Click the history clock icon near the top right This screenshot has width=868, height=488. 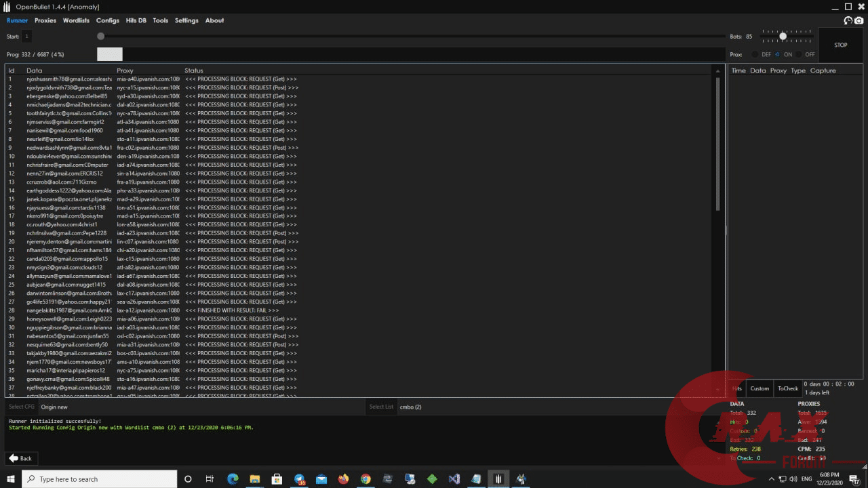point(848,20)
